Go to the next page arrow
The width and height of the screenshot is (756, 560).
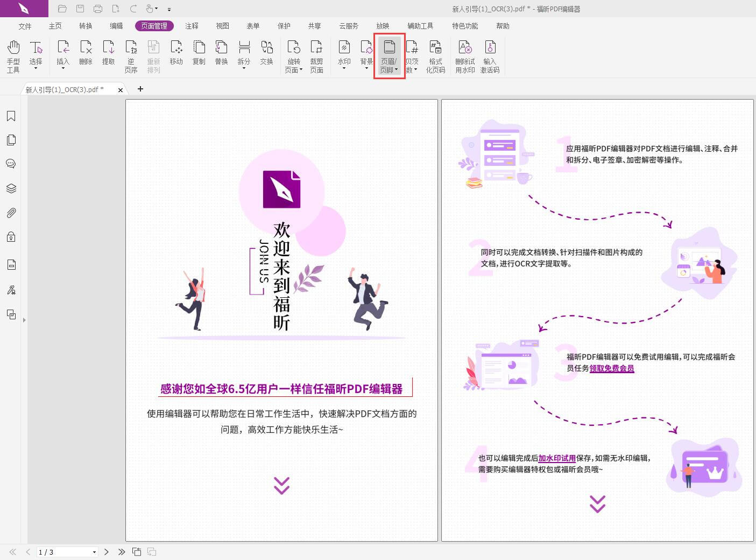pos(107,552)
